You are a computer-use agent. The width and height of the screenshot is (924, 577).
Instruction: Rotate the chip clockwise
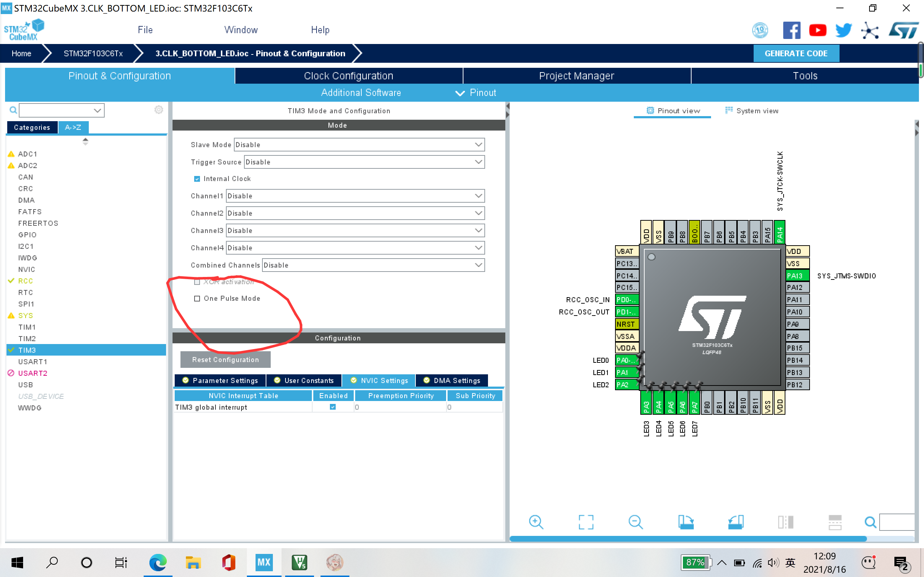point(686,523)
